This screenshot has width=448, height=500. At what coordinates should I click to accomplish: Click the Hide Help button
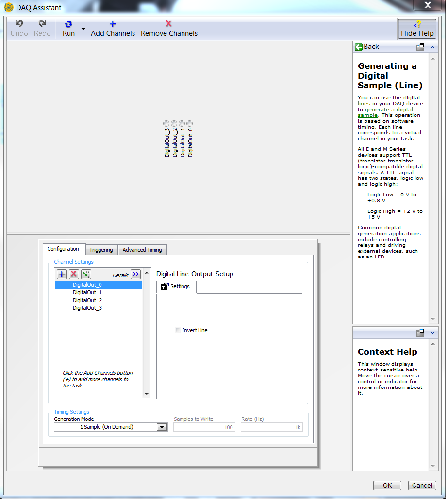(x=417, y=29)
